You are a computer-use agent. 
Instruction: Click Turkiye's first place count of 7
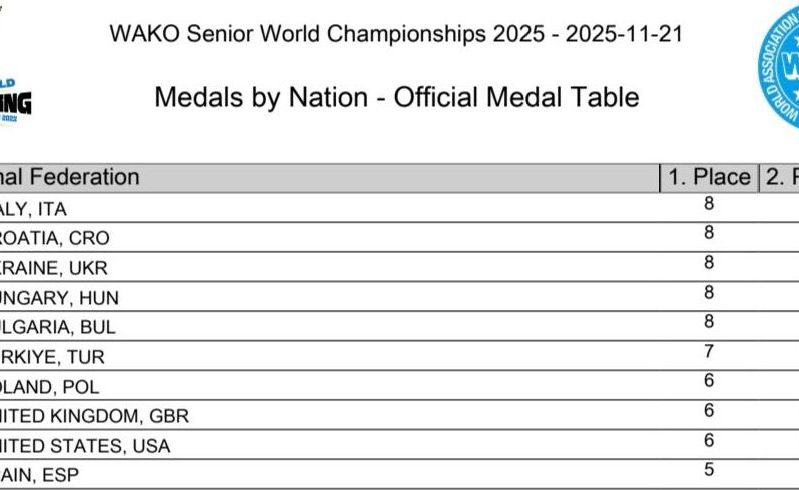[x=709, y=353]
